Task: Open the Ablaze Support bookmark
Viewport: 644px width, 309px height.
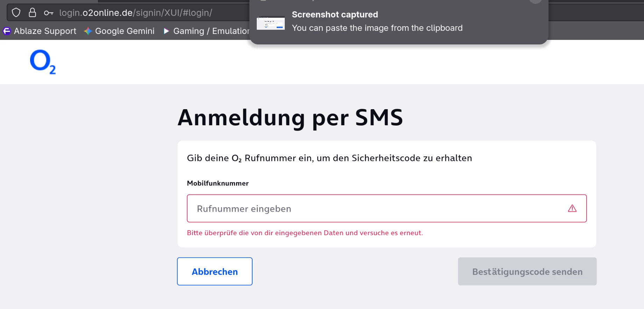Action: point(40,31)
